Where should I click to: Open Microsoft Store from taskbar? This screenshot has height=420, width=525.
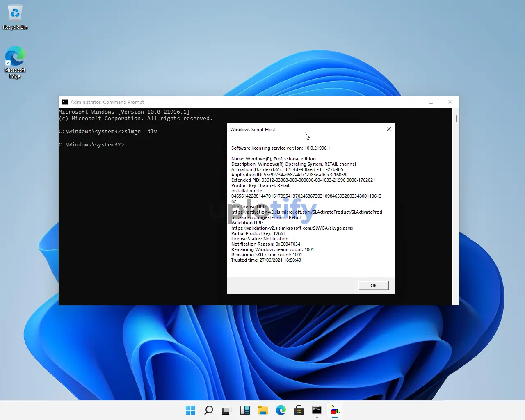pyautogui.click(x=299, y=410)
